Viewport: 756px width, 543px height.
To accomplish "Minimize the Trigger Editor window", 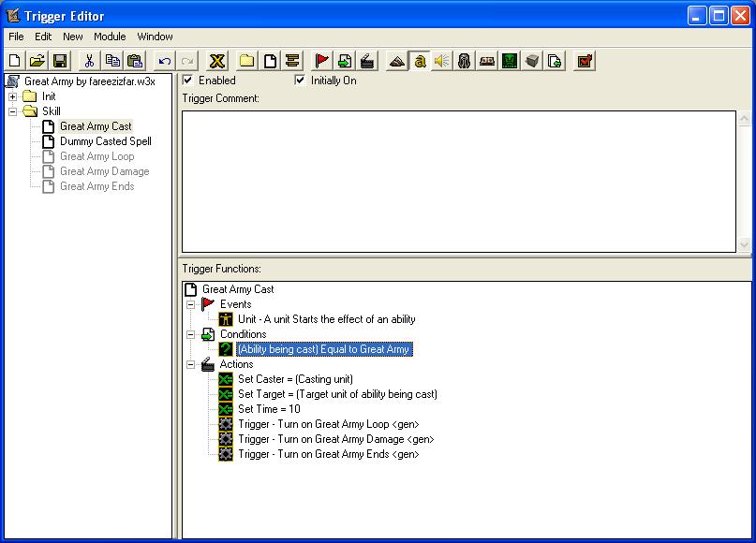I will pyautogui.click(x=697, y=16).
